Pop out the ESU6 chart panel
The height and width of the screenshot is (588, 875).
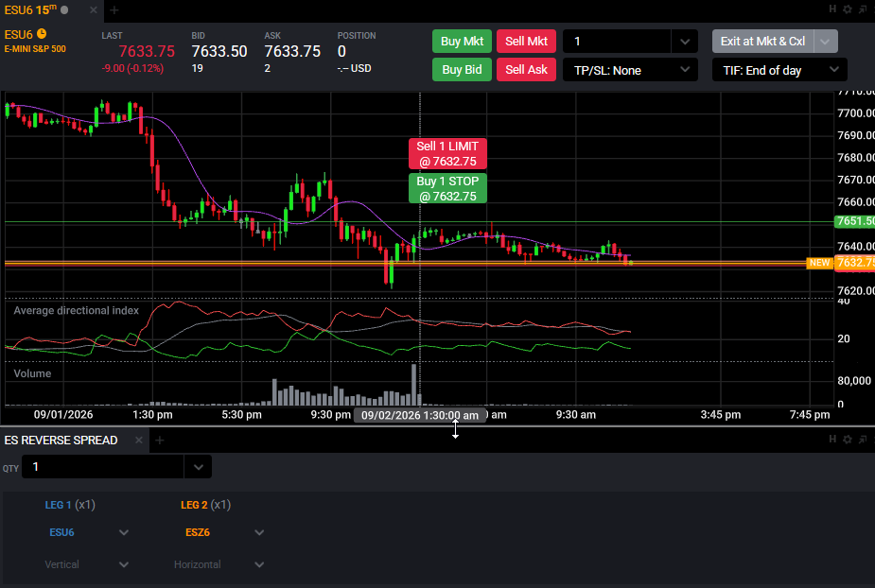pos(863,9)
